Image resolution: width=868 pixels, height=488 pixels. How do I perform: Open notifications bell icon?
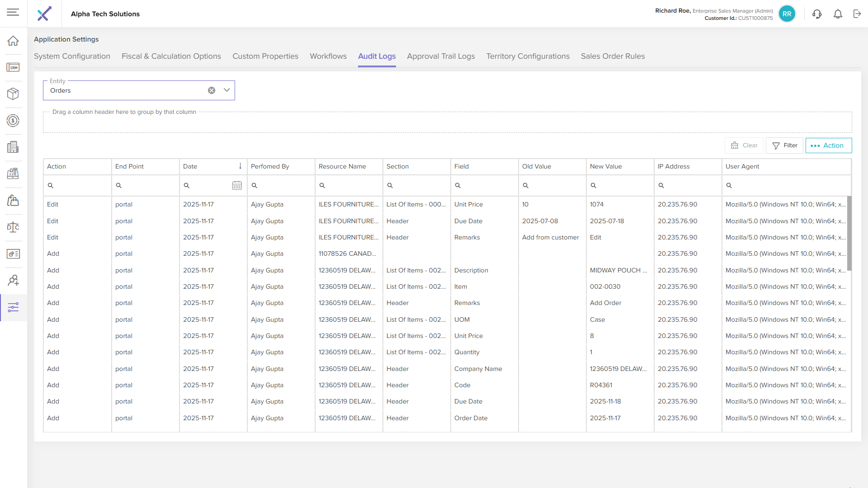(x=838, y=14)
